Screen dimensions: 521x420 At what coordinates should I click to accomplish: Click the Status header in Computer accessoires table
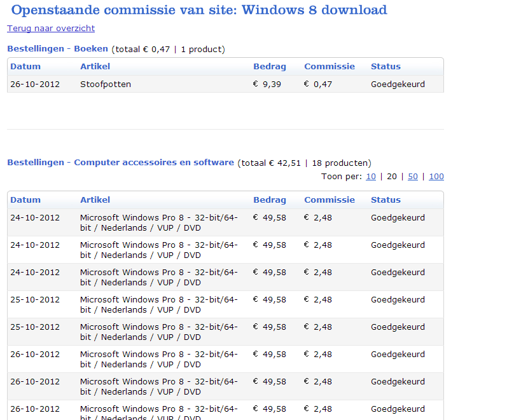click(x=386, y=200)
